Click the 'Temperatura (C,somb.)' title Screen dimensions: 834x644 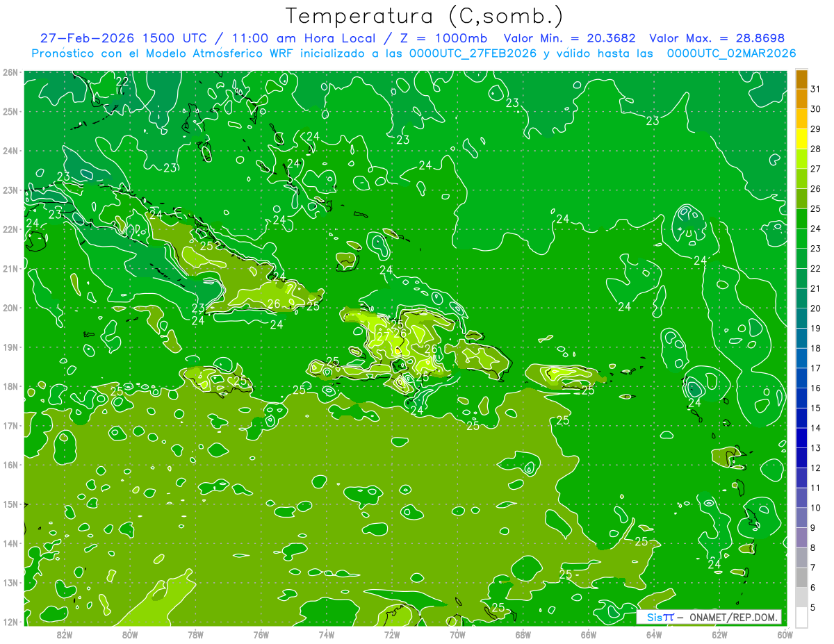point(425,16)
